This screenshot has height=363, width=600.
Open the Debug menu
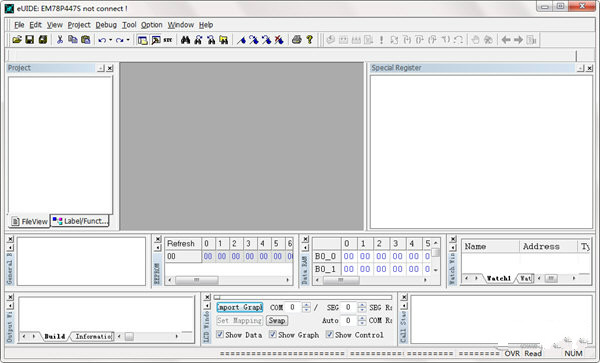click(x=106, y=25)
